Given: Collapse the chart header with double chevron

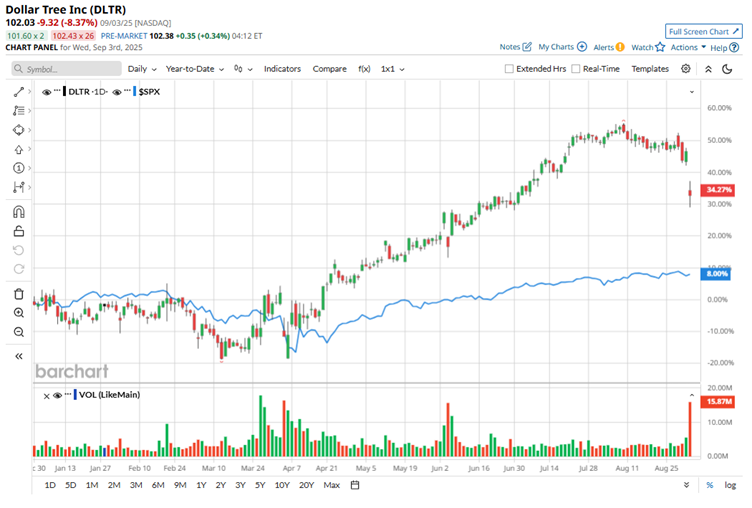Looking at the screenshot, I should (708, 69).
